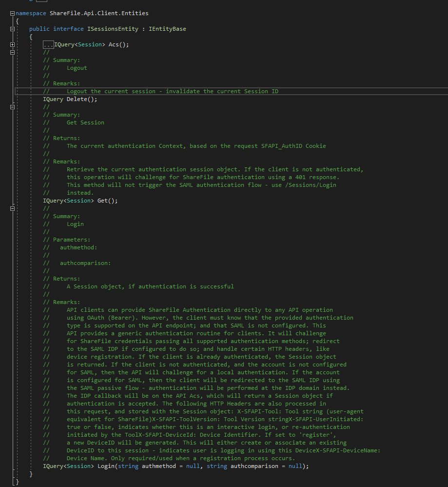Click 'Session' type in the Get() line
The width and height of the screenshot is (448, 487).
click(78, 201)
